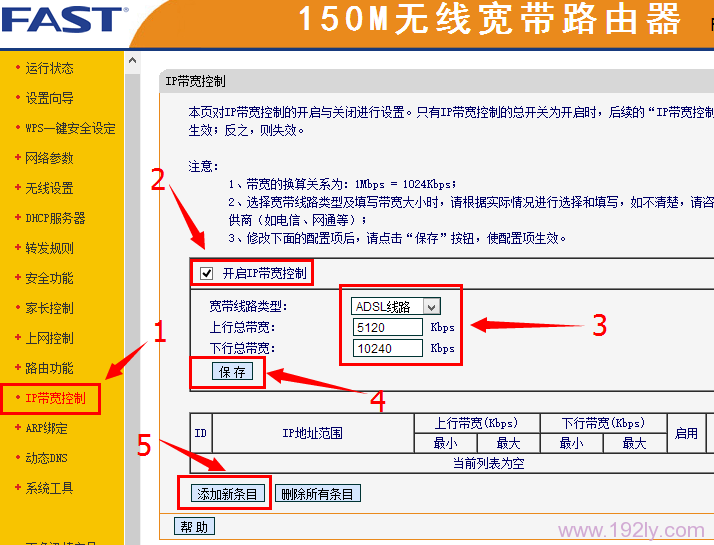Image resolution: width=714 pixels, height=545 pixels.
Task: Open 设置向导 menu item
Action: tap(49, 98)
